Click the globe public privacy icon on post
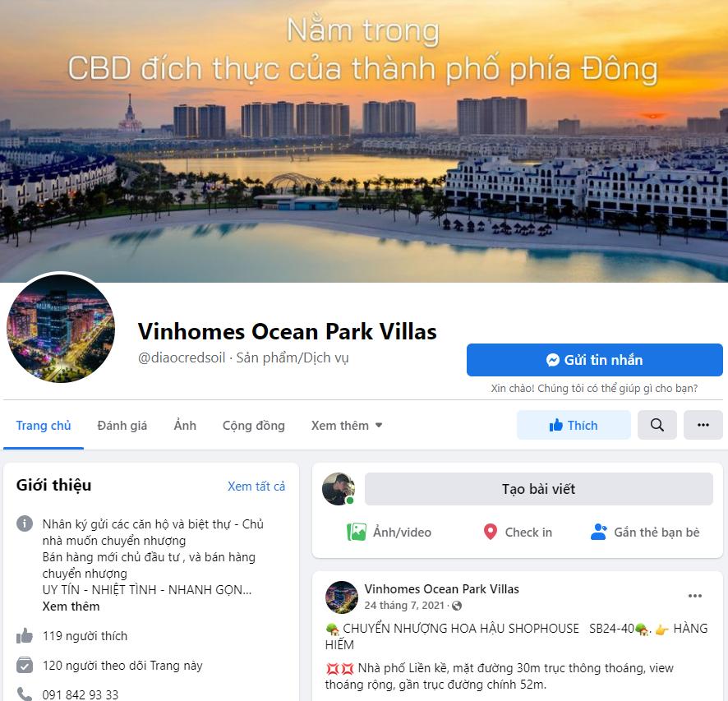 click(x=457, y=606)
